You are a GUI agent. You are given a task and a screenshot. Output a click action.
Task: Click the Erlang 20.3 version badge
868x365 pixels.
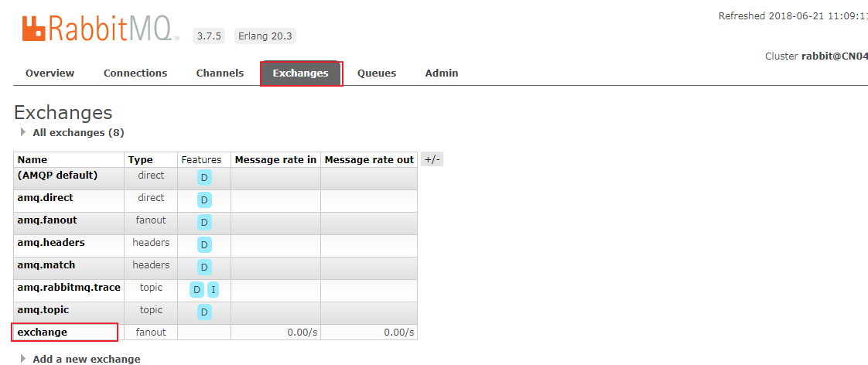point(265,36)
